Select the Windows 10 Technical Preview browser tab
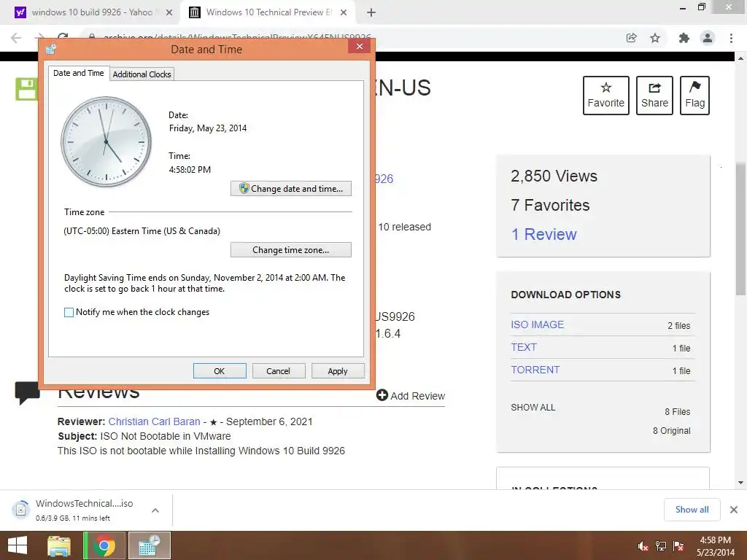Screen dimensions: 747x560 [x=267, y=12]
